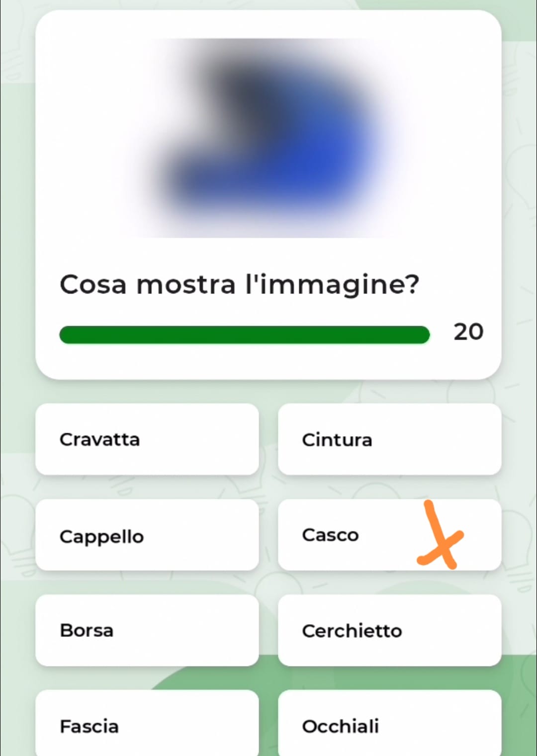537x756 pixels.
Task: Click the question text Cosa mostra l'immagine
Action: point(239,285)
